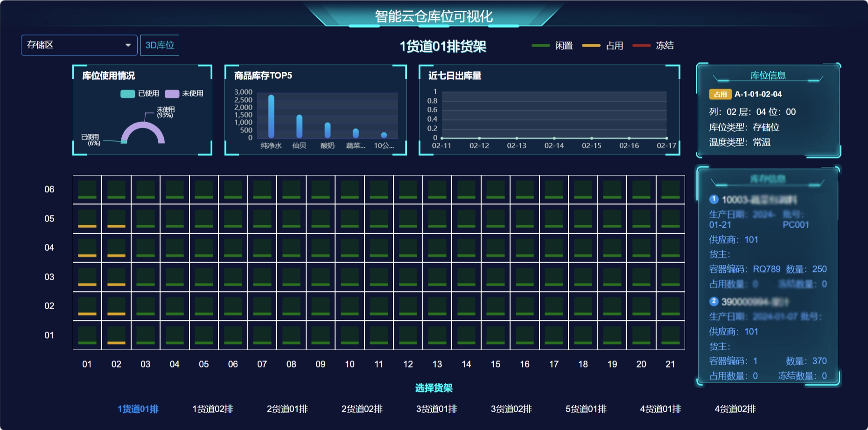
Task: Click idle slot at column 10 row 03
Action: pos(350,277)
